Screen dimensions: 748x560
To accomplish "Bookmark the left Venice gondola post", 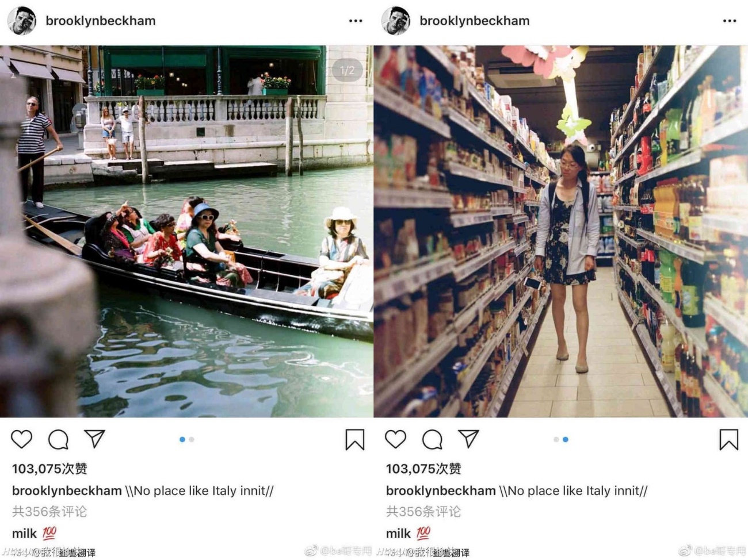I will pyautogui.click(x=354, y=439).
